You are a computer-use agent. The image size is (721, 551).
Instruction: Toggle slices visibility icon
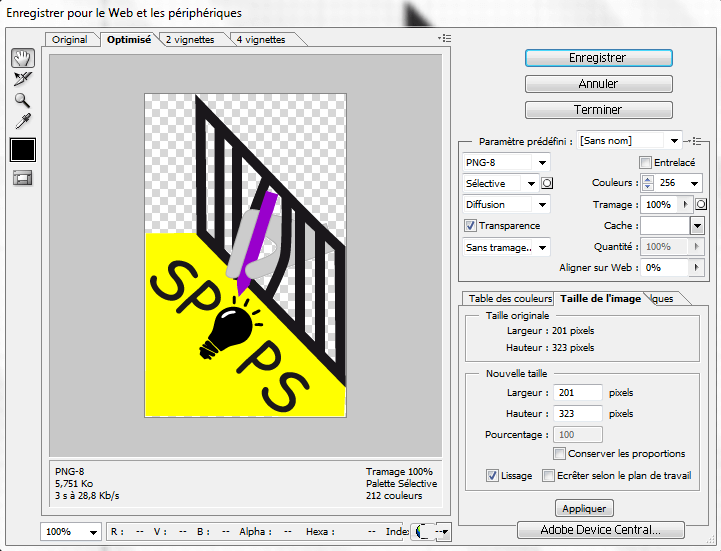[x=22, y=178]
